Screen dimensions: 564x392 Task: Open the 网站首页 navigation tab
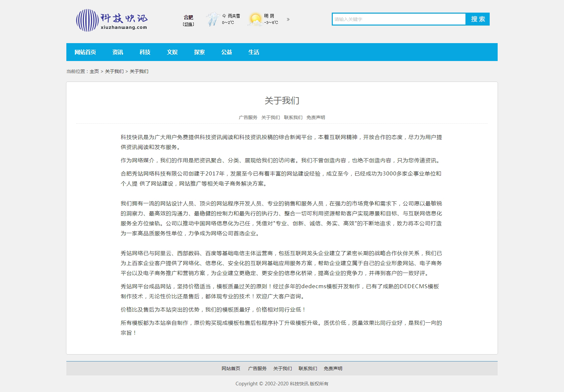point(85,52)
